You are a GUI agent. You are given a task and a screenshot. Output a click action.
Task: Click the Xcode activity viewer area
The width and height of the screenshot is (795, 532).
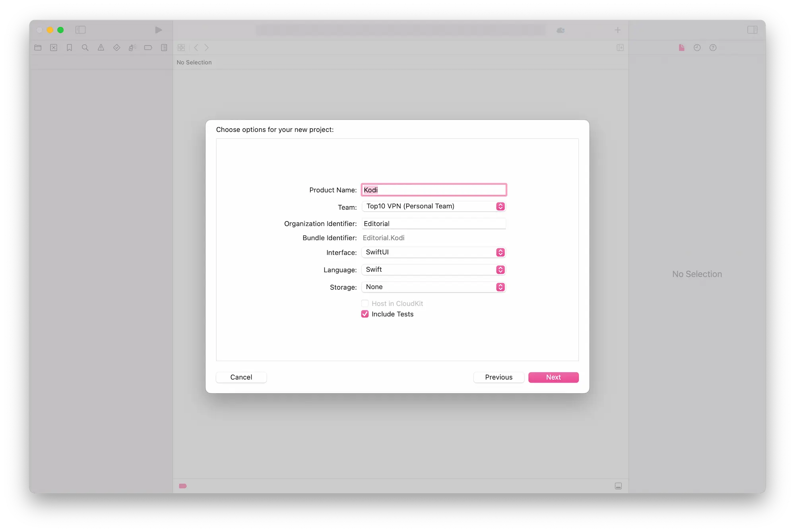point(397,30)
